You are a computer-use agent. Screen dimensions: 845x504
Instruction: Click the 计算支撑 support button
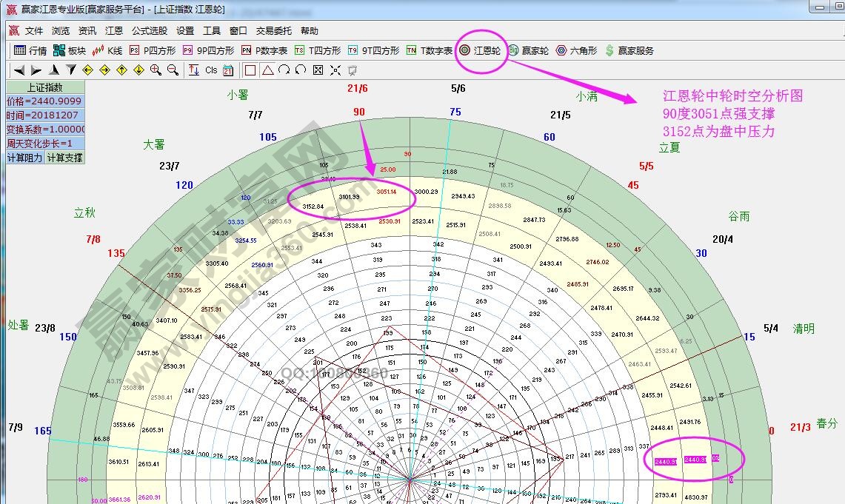[x=64, y=157]
